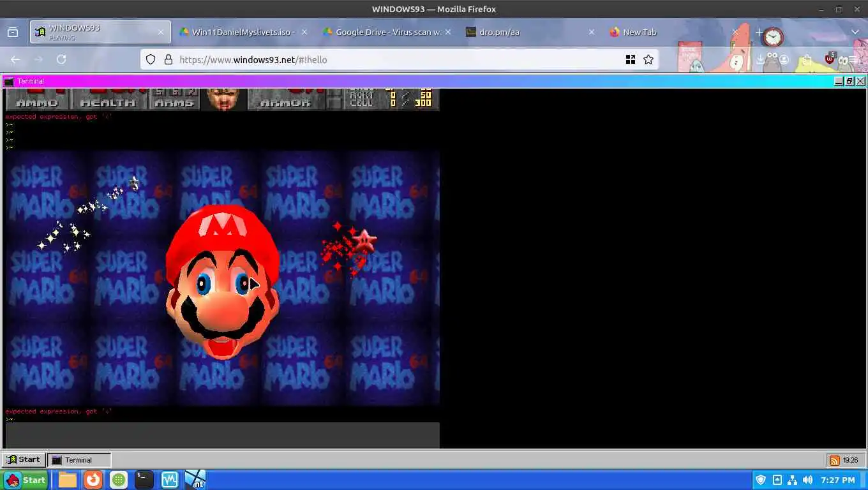Open the green app grid launcher icon
This screenshot has width=868, height=490.
click(x=119, y=480)
